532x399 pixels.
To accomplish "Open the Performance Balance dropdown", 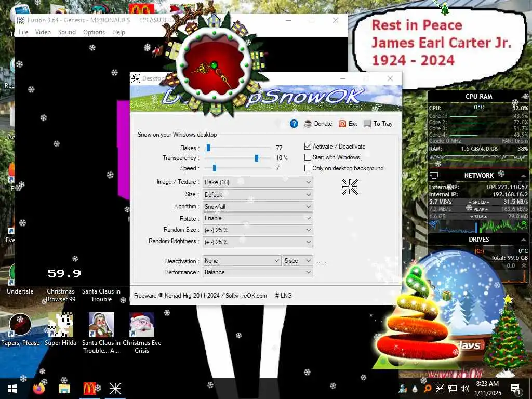I will (258, 272).
